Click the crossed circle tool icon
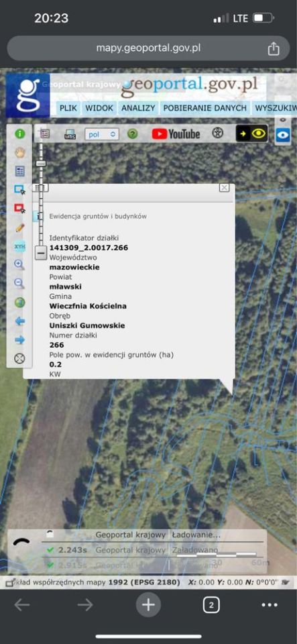Viewport: 297px width, 644px height. point(19,358)
